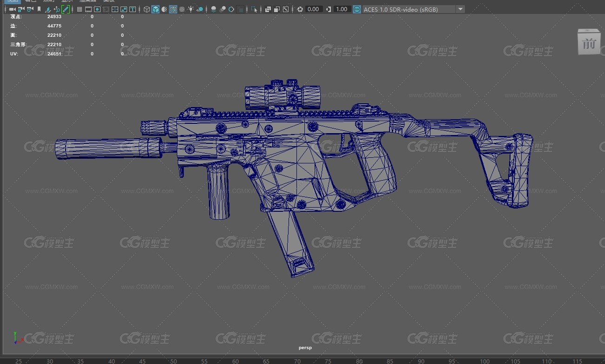The image size is (605, 364).
Task: Click the Gamma value field 1.00
Action: click(342, 9)
